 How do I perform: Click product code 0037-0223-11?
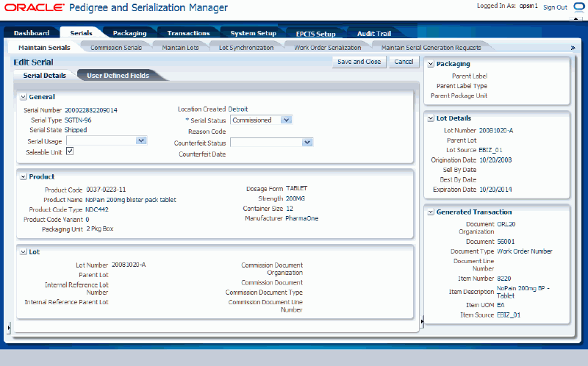pyautogui.click(x=106, y=190)
